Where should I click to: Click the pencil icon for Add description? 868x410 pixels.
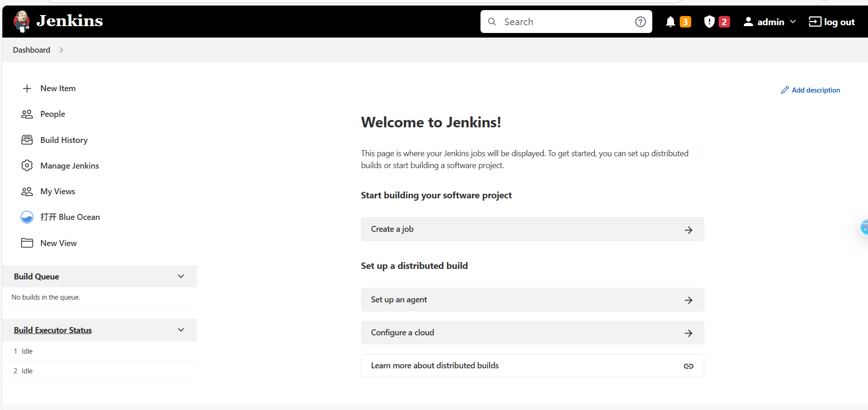coord(785,90)
